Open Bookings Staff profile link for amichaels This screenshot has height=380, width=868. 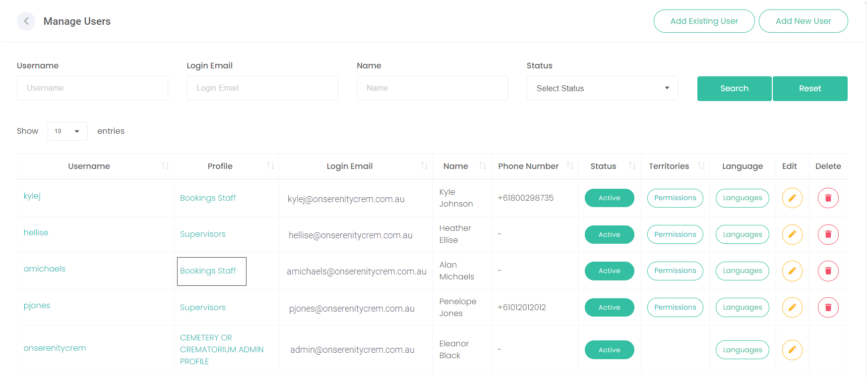208,271
